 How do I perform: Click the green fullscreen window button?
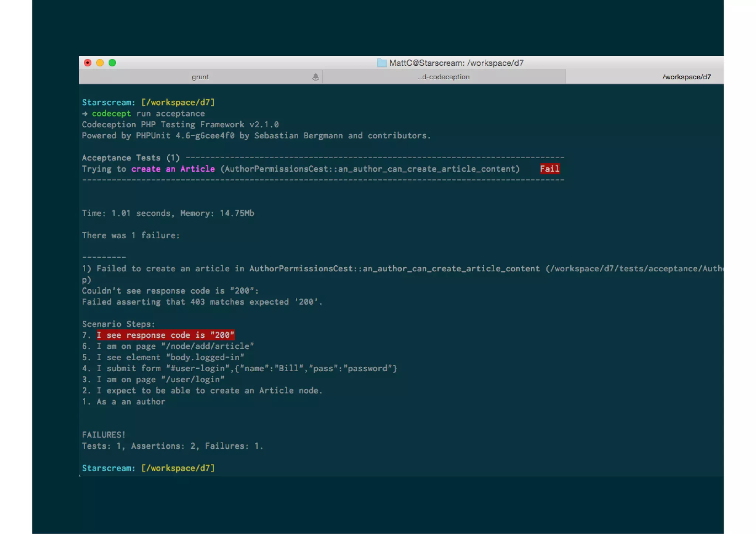coord(112,63)
